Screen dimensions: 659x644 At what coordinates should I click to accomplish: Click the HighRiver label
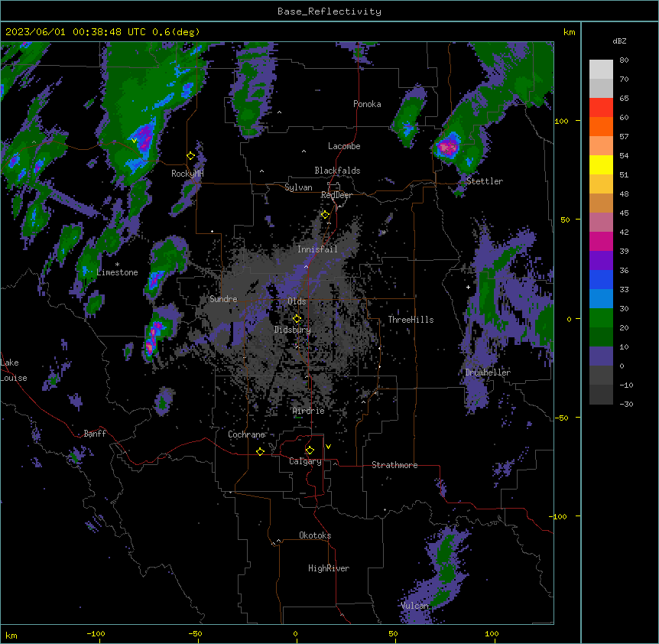tap(329, 568)
